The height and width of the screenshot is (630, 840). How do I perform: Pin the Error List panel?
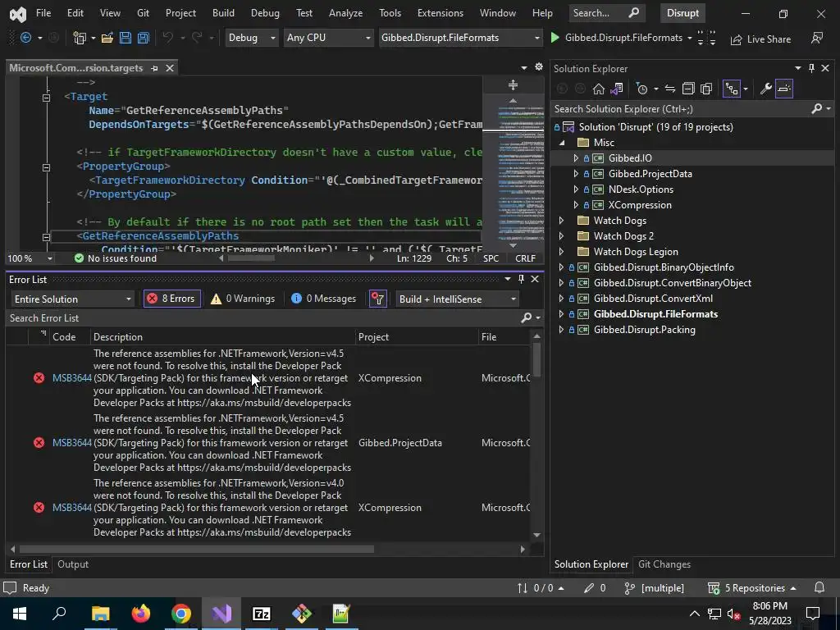coord(521,279)
